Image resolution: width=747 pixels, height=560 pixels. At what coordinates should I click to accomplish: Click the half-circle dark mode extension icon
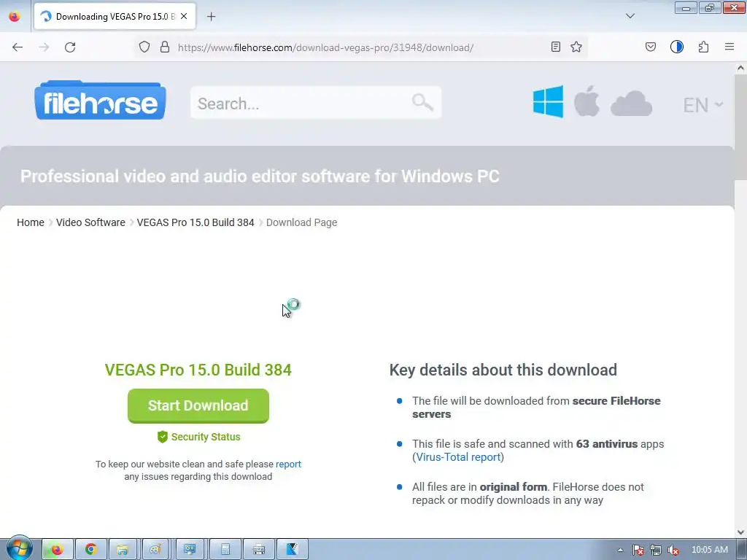point(676,47)
